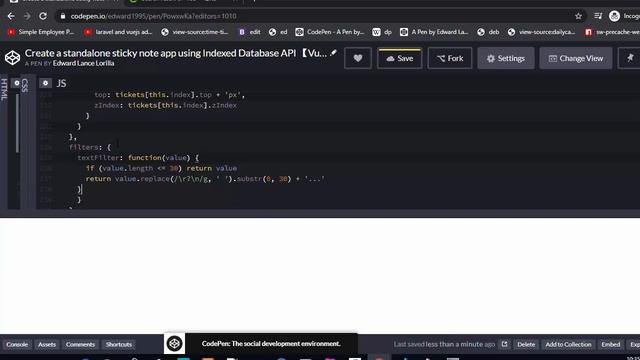Open the 'ed' bookmark

(278, 32)
